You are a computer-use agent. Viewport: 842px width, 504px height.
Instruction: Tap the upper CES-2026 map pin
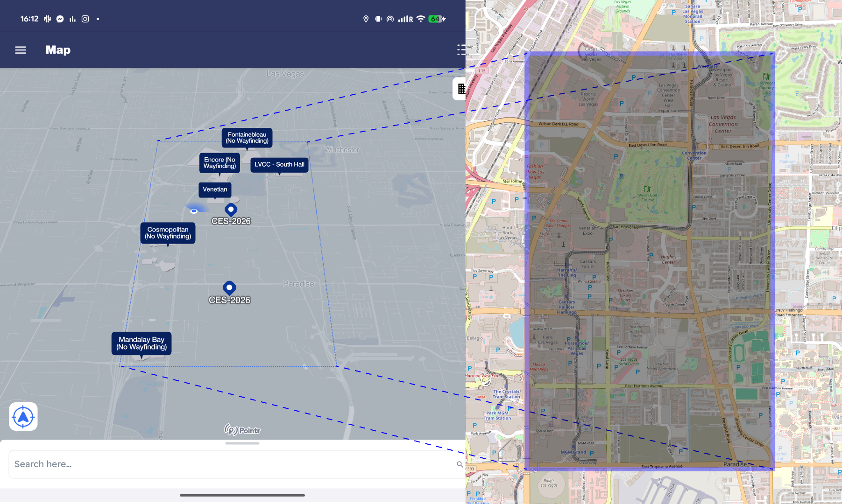tap(231, 210)
